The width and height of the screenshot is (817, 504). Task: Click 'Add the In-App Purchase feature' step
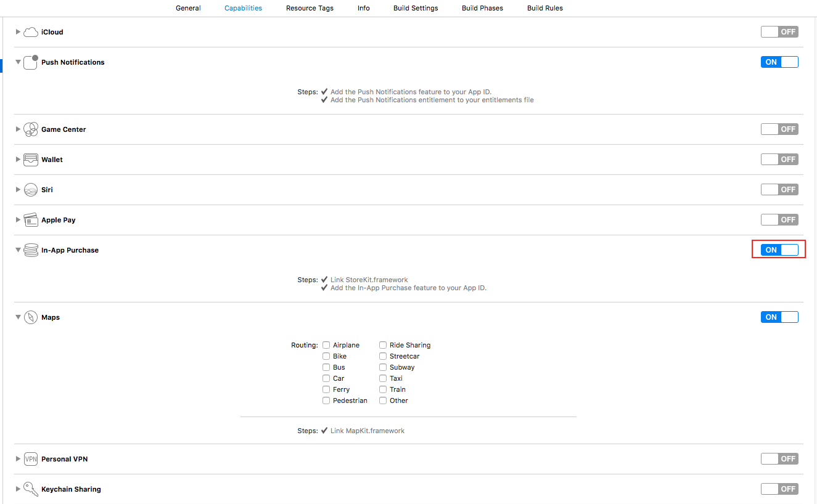[408, 288]
